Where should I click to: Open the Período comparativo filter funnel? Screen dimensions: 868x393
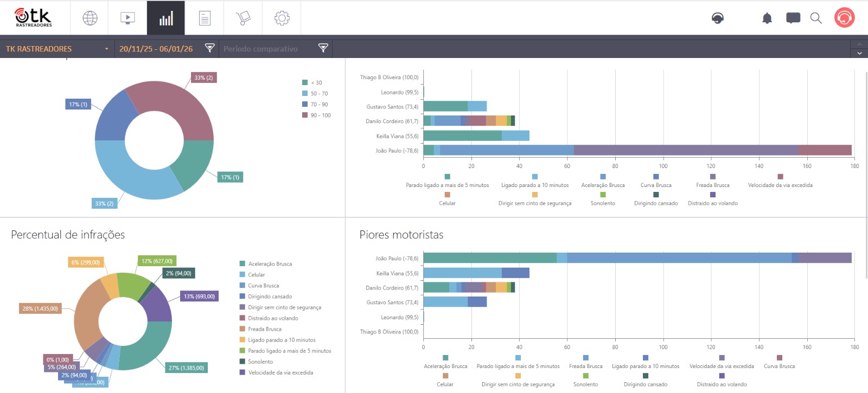[x=323, y=48]
